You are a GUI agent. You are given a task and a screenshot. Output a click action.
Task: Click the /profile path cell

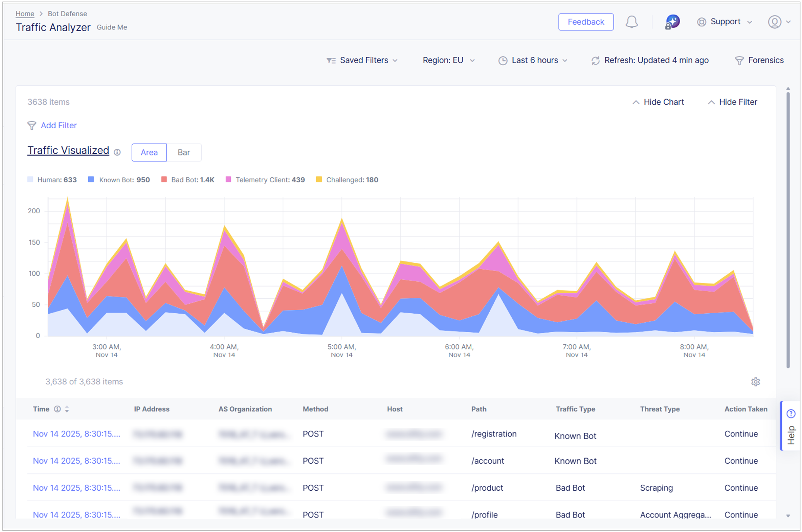pyautogui.click(x=484, y=515)
